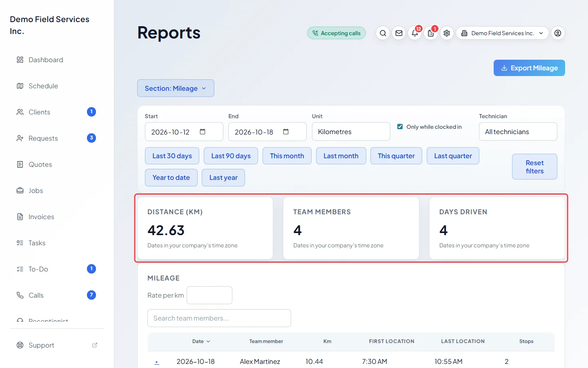This screenshot has height=368, width=588.
Task: Open the Support link in sidebar
Action: coord(57,345)
